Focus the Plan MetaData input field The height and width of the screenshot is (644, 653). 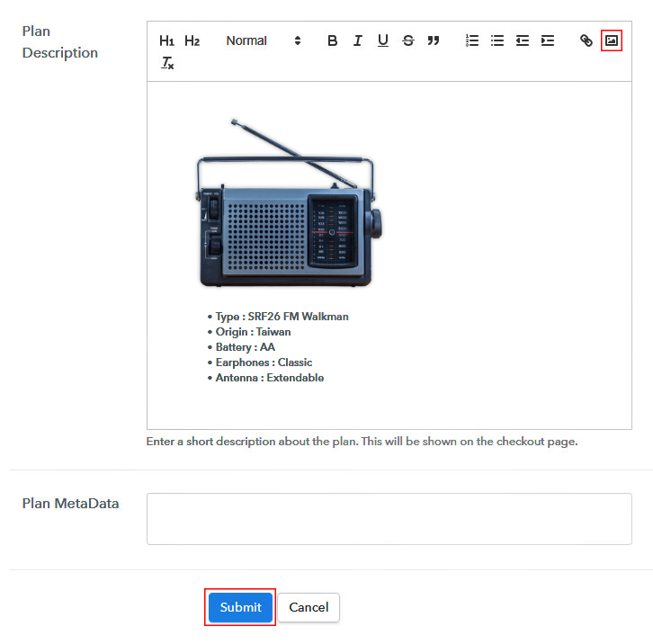coord(389,519)
